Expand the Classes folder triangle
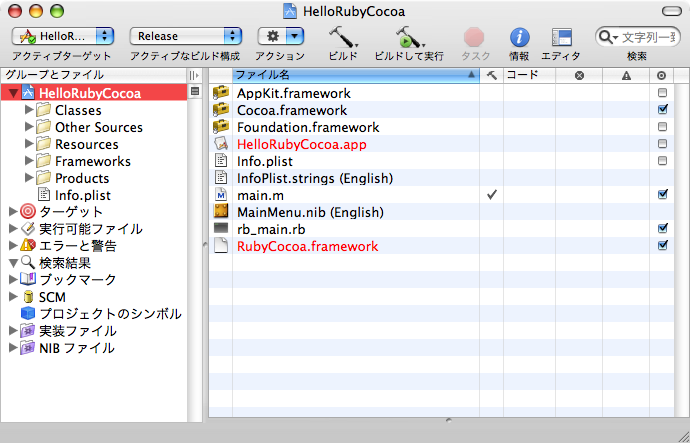 [x=29, y=110]
